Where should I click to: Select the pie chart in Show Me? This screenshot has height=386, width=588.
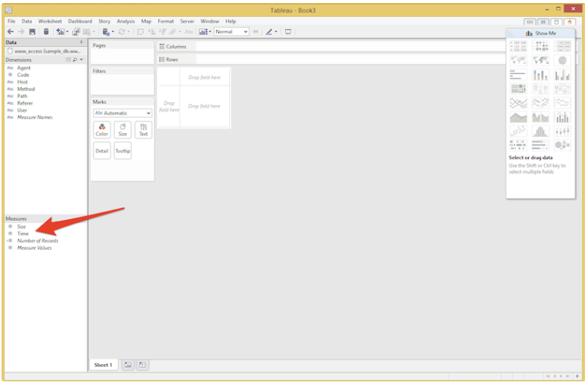pyautogui.click(x=563, y=61)
